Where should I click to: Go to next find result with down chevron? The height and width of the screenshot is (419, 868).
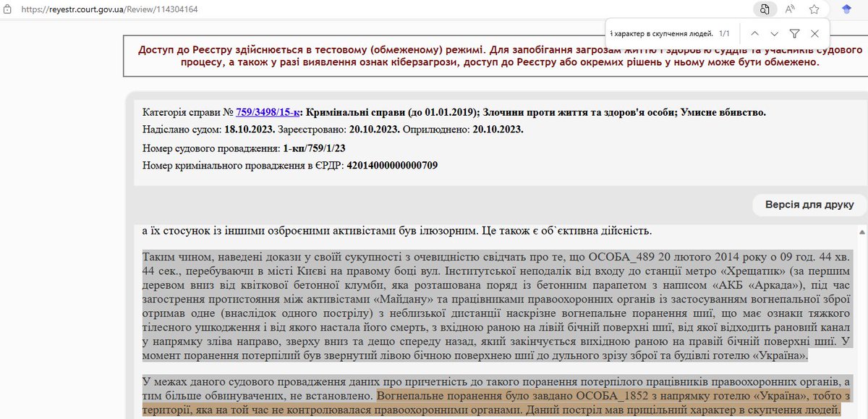(x=775, y=33)
